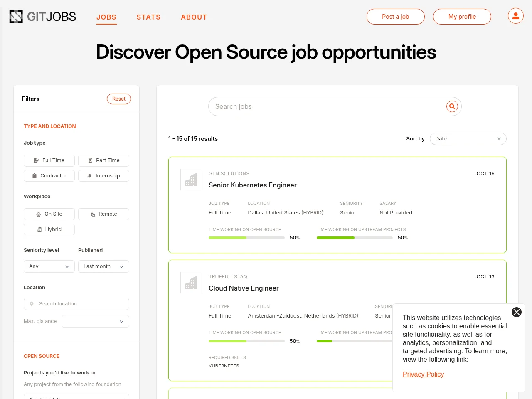The width and height of the screenshot is (532, 399).
Task: Click GTN Solutions company logo placeholder
Action: 191,180
